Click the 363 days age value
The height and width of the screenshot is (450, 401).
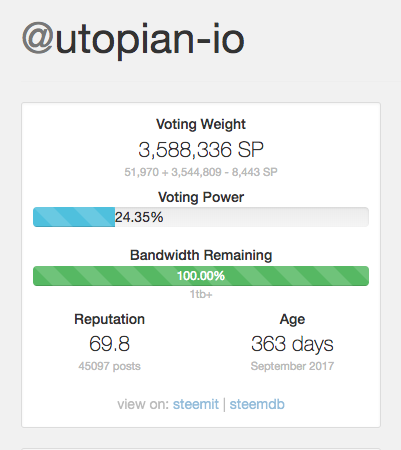coord(292,345)
